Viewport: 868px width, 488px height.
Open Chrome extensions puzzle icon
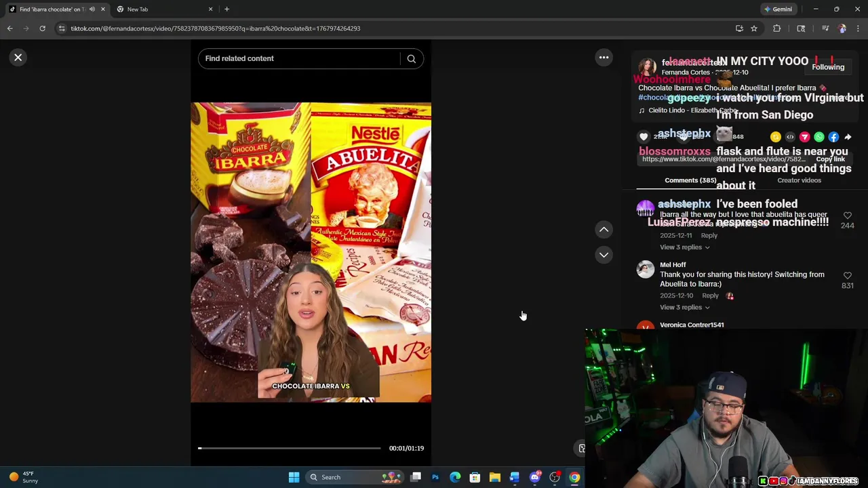[777, 28]
